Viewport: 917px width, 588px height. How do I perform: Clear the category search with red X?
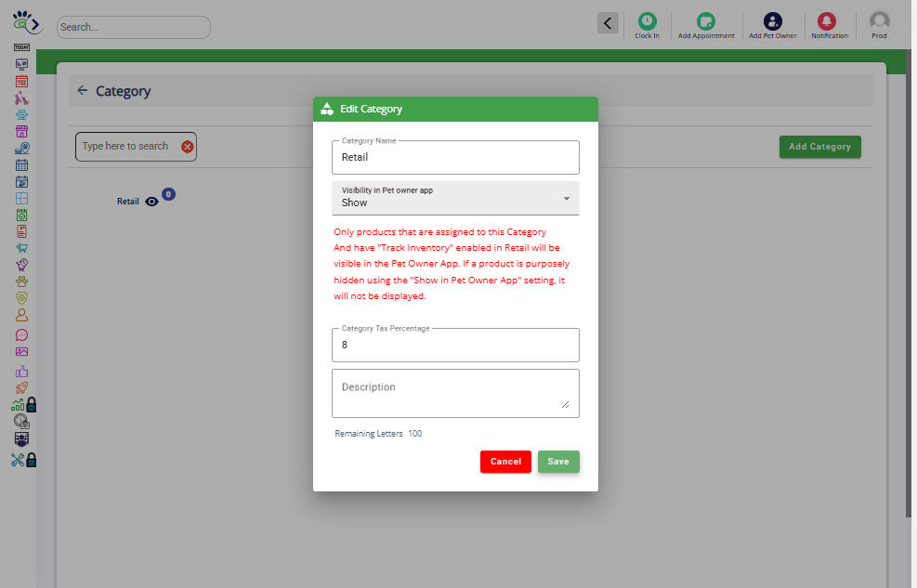point(187,147)
